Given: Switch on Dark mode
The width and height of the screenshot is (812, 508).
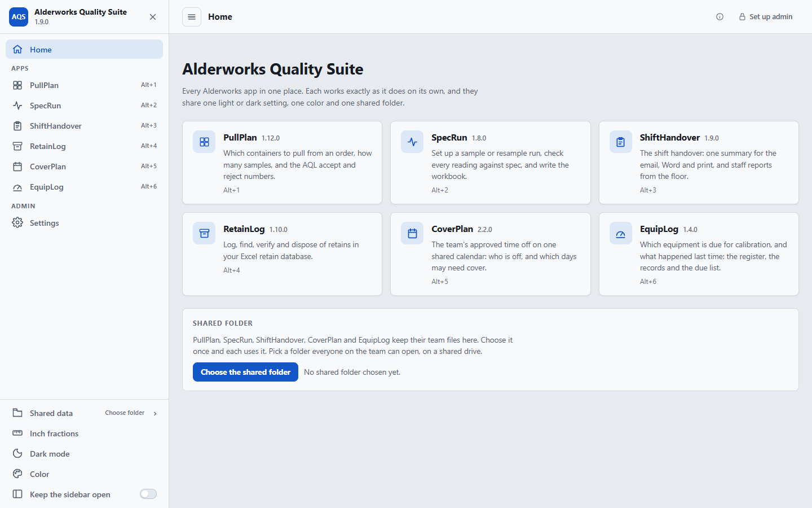Looking at the screenshot, I should (84, 454).
